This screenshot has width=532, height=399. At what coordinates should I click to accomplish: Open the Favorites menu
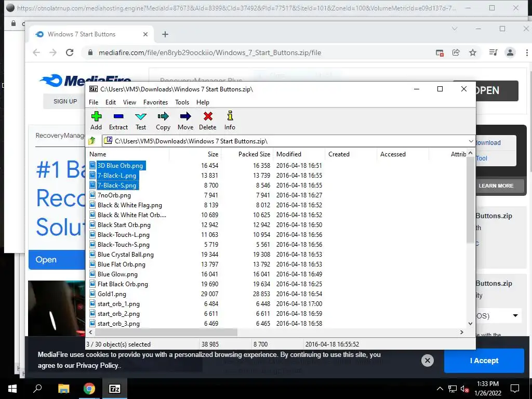[155, 102]
